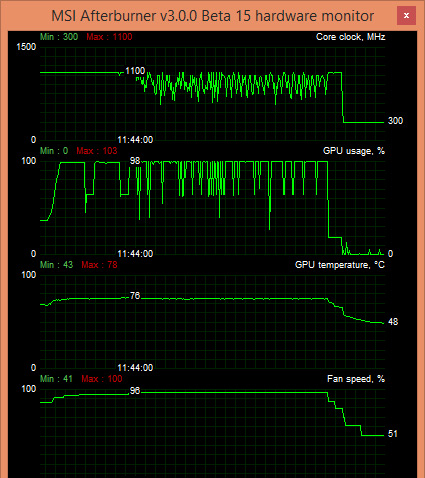Click the 11:44:00 timestamp under Core clock graph
The image size is (425, 478).
(135, 140)
